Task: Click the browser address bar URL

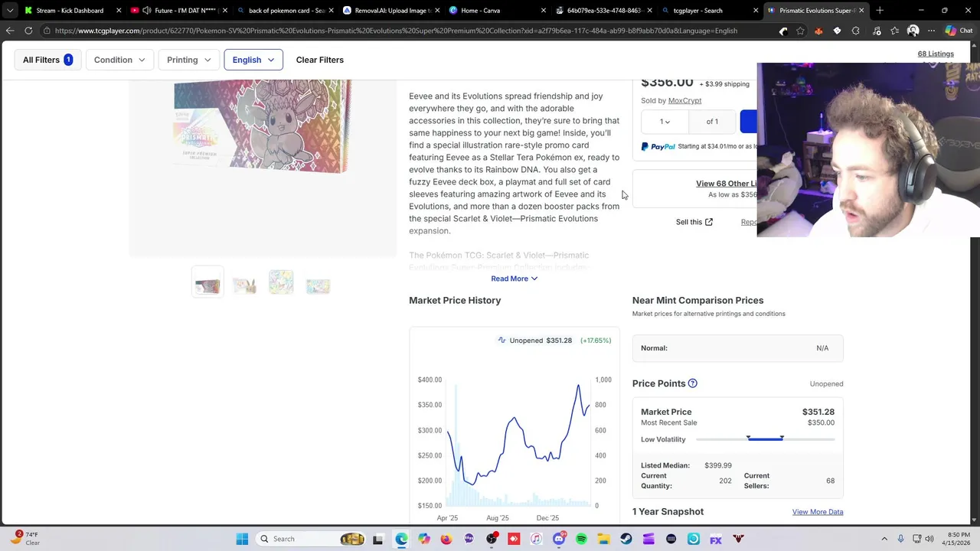Action: (396, 31)
